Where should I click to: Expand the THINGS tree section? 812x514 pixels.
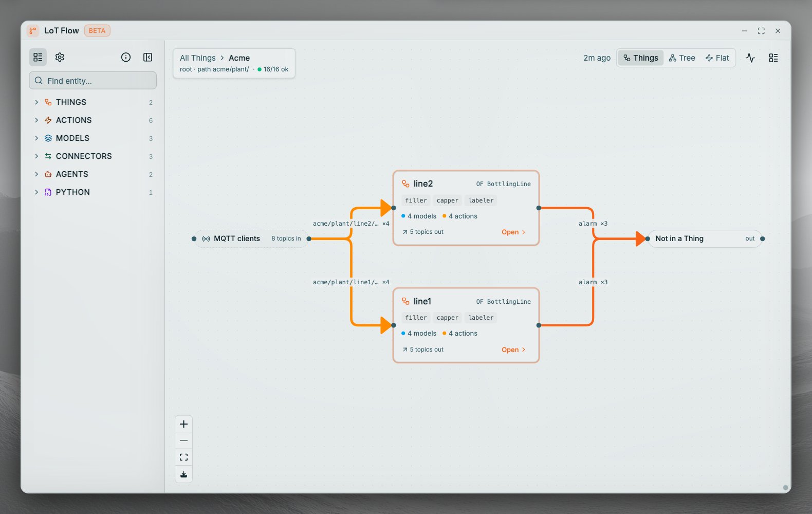(x=36, y=102)
